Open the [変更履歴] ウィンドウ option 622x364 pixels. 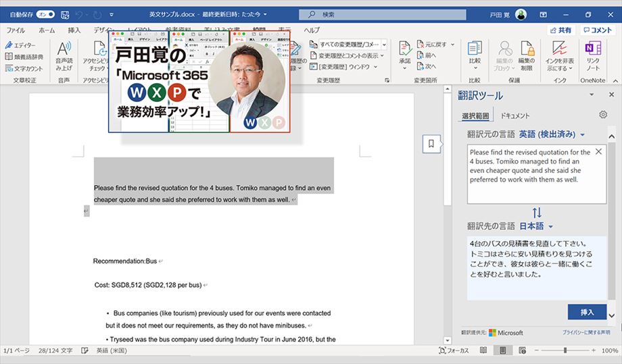[343, 67]
